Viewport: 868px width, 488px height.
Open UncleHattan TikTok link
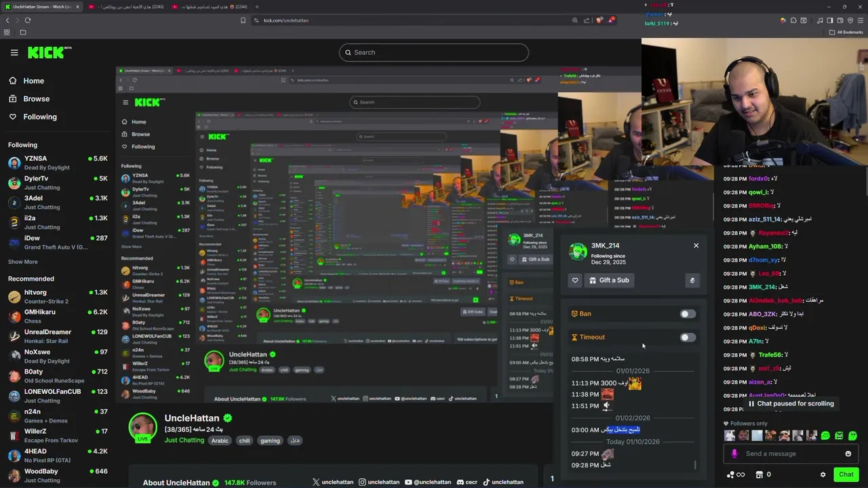point(503,482)
